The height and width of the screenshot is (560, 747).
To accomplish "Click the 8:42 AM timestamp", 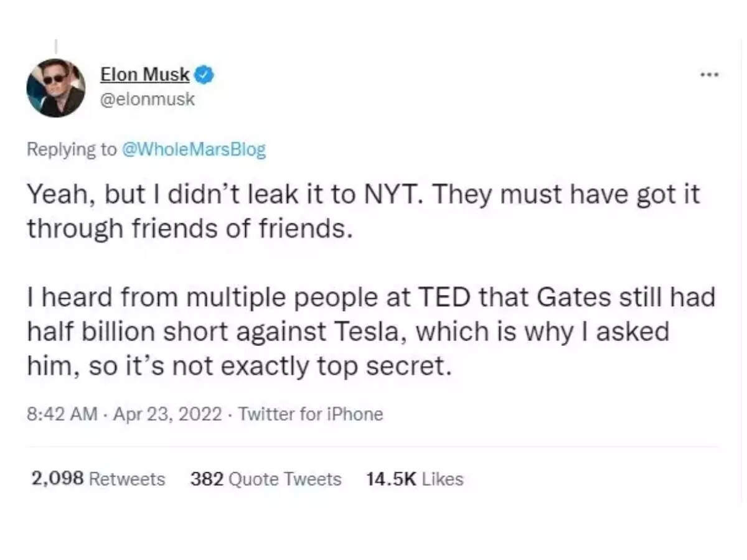I will 62,414.
